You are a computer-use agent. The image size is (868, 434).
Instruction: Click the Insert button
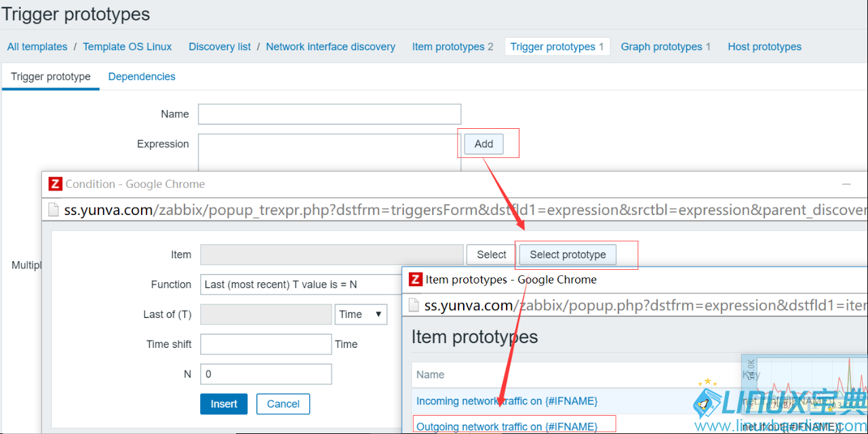point(224,404)
